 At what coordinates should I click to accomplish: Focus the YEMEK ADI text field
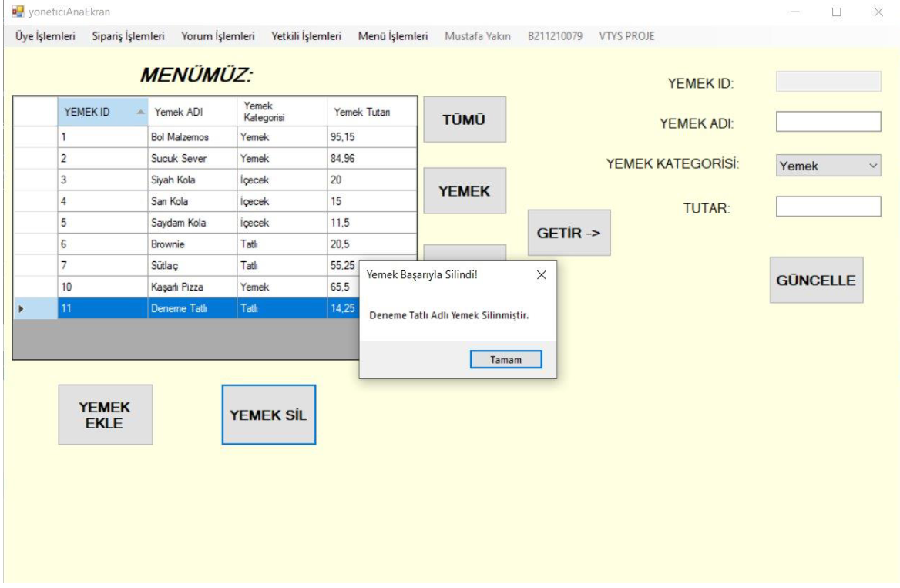[828, 122]
